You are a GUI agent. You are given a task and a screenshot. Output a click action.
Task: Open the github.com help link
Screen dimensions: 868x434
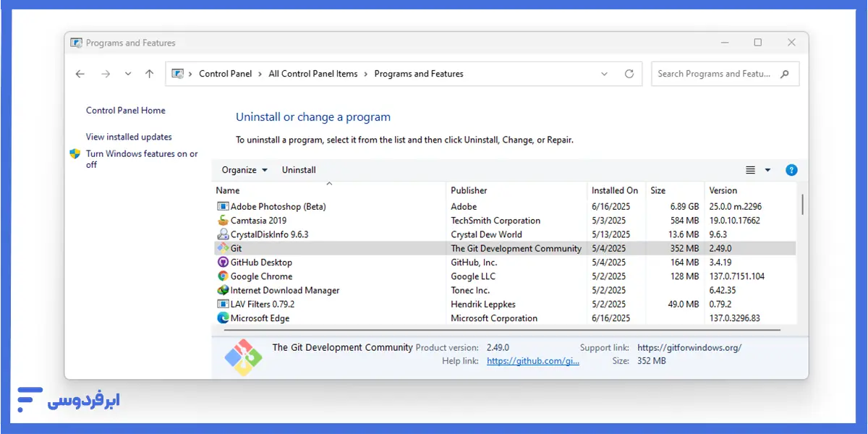(533, 361)
